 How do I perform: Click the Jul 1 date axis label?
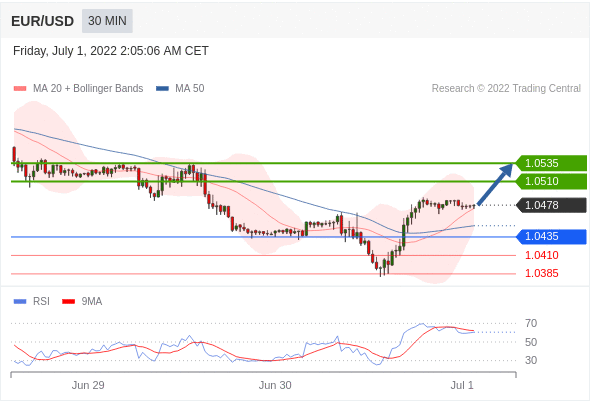click(462, 386)
